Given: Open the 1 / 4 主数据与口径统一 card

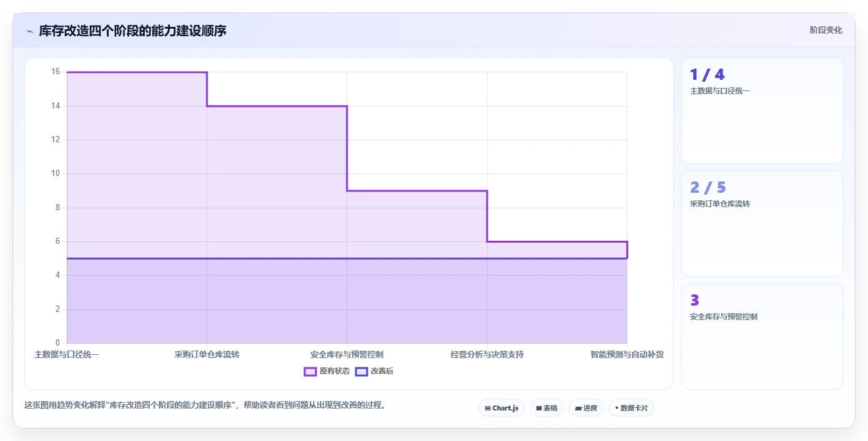Looking at the screenshot, I should pyautogui.click(x=762, y=110).
